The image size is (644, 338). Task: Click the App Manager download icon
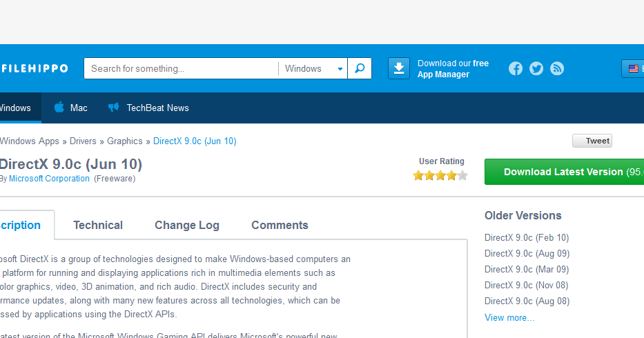399,68
